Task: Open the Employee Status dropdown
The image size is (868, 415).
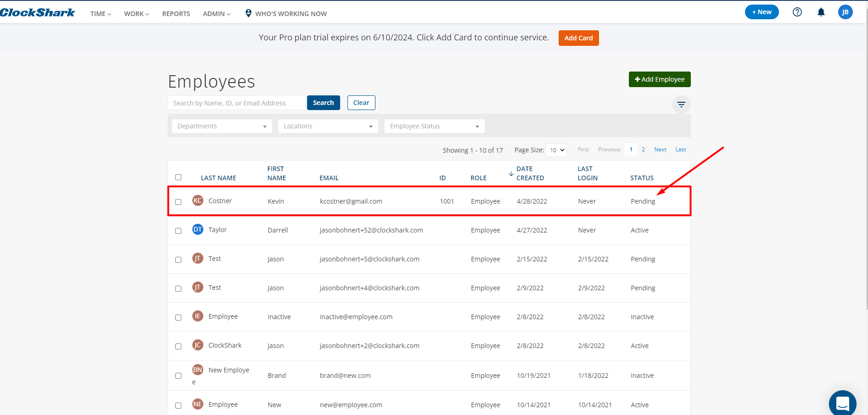Action: click(435, 126)
